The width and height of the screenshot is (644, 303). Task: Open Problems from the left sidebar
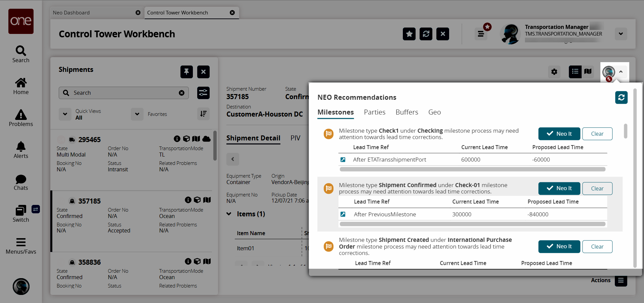tap(21, 118)
